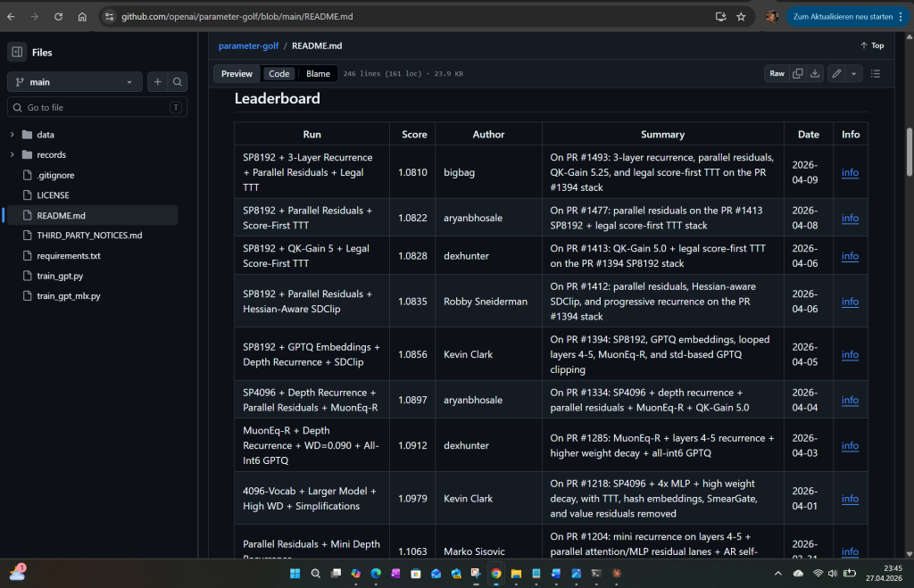Image resolution: width=914 pixels, height=588 pixels.
Task: Switch to the Blame tab
Action: [318, 73]
